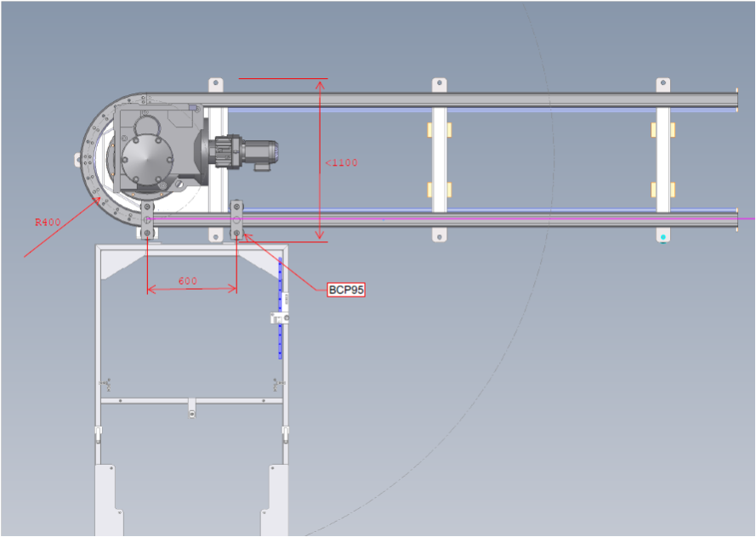The height and width of the screenshot is (537, 756).
Task: Click the left clamp bracket near bend end
Action: [x=147, y=221]
